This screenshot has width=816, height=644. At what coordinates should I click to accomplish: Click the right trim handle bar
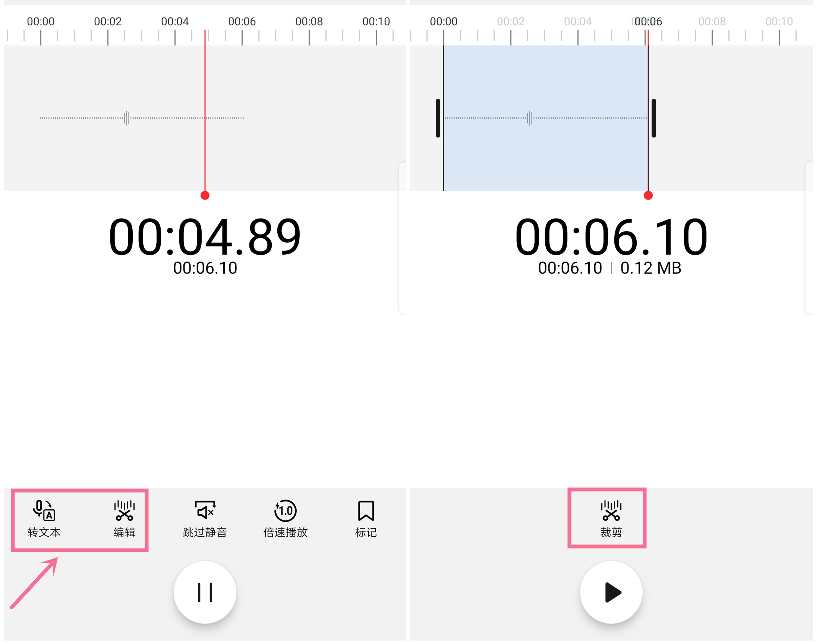[654, 118]
